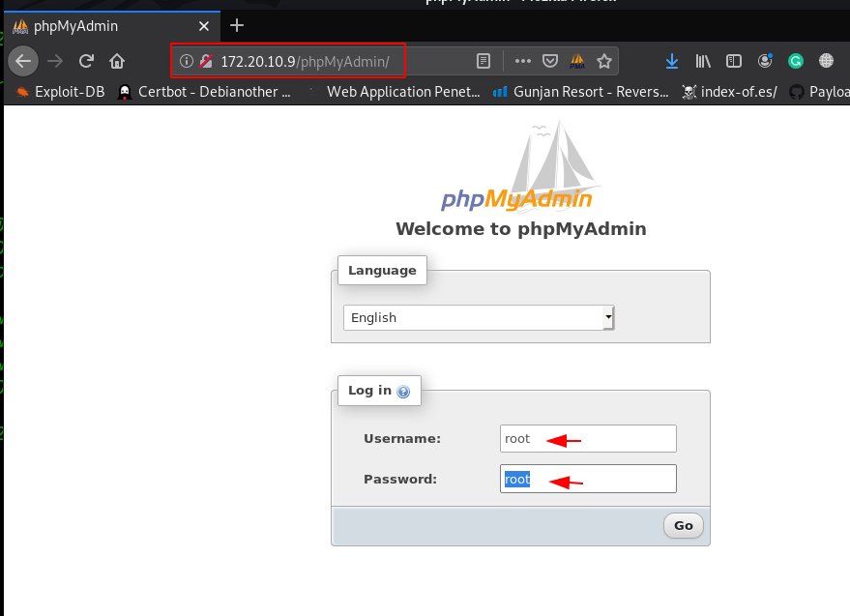Click the Language legend label
Image resolution: width=850 pixels, height=616 pixels.
[382, 270]
